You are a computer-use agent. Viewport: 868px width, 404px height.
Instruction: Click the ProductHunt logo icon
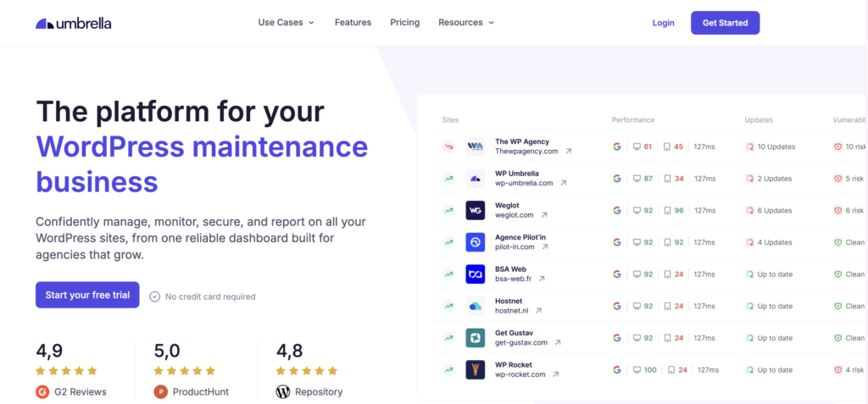click(x=160, y=392)
